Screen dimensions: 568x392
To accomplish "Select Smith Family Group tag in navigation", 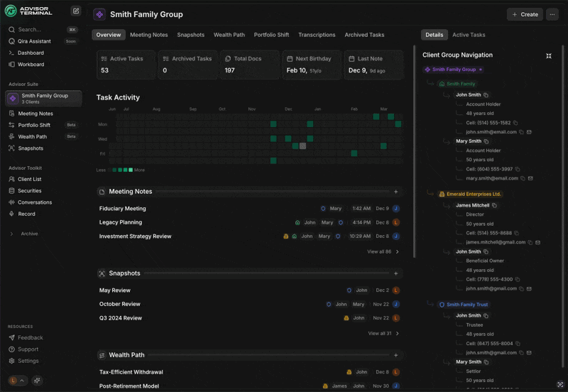I will pos(454,70).
